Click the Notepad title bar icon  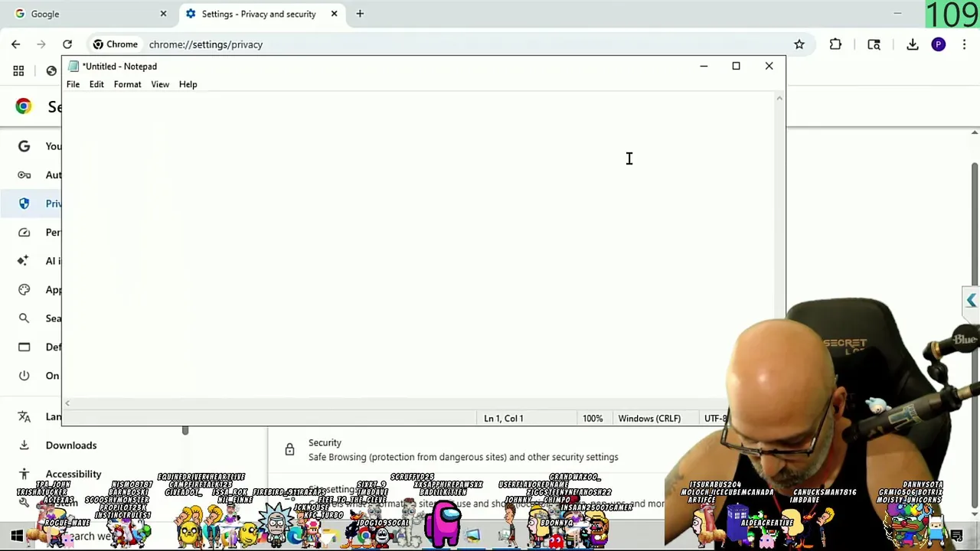pos(73,67)
